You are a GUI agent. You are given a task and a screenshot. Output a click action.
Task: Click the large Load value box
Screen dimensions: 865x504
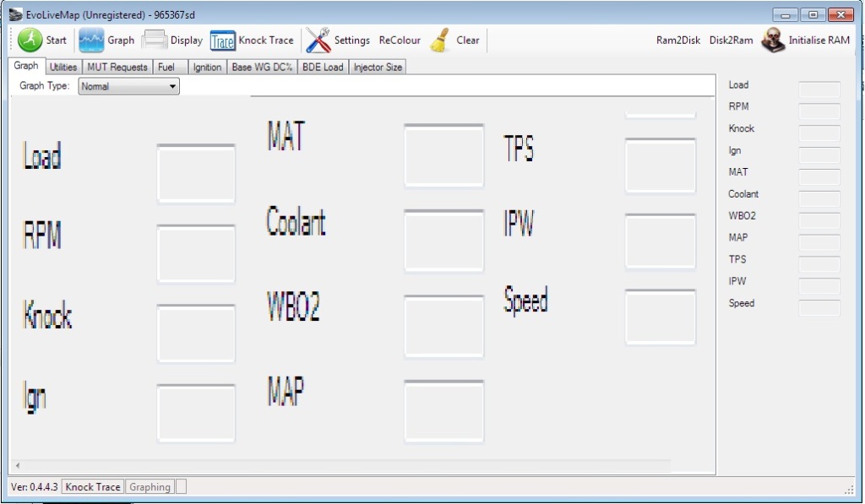[x=196, y=174]
